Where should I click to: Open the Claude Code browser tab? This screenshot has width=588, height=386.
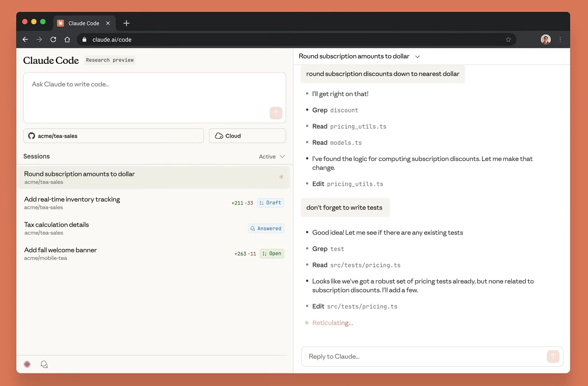tap(84, 23)
